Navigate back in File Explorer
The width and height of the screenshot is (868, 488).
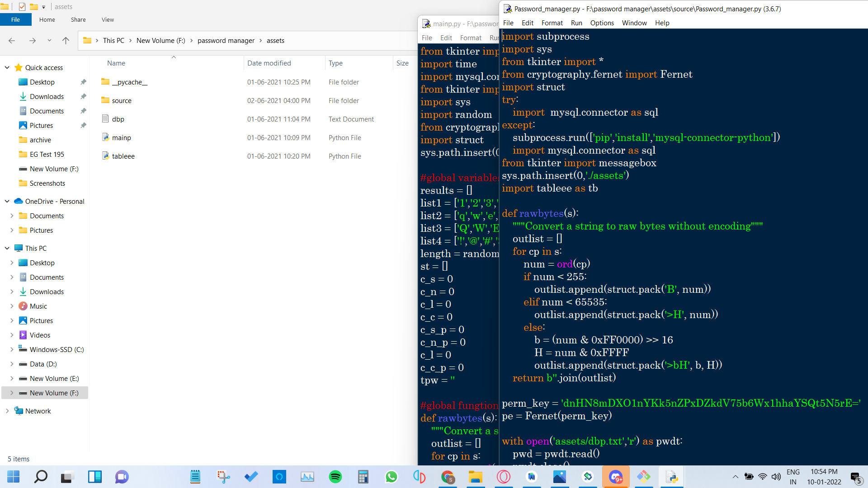click(x=12, y=41)
